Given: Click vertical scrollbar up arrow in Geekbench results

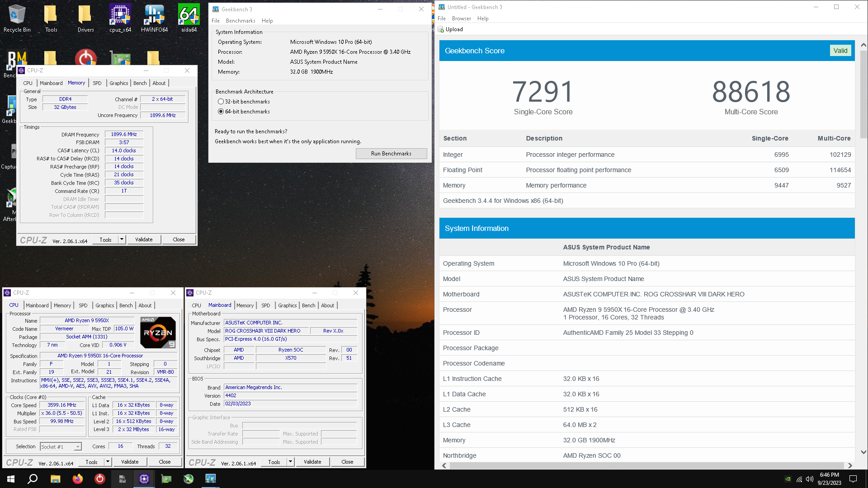Looking at the screenshot, I should (863, 45).
